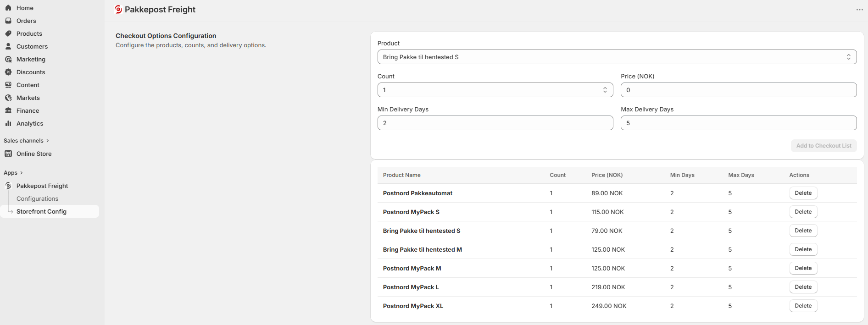Click the Orders inbox icon
This screenshot has height=325, width=868.
point(8,21)
